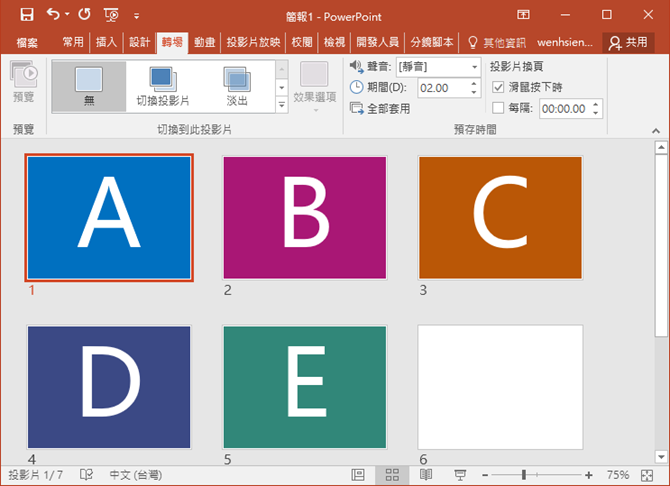Viewport: 670px width, 486px height.
Task: Click the wenhsien account name
Action: [x=565, y=42]
